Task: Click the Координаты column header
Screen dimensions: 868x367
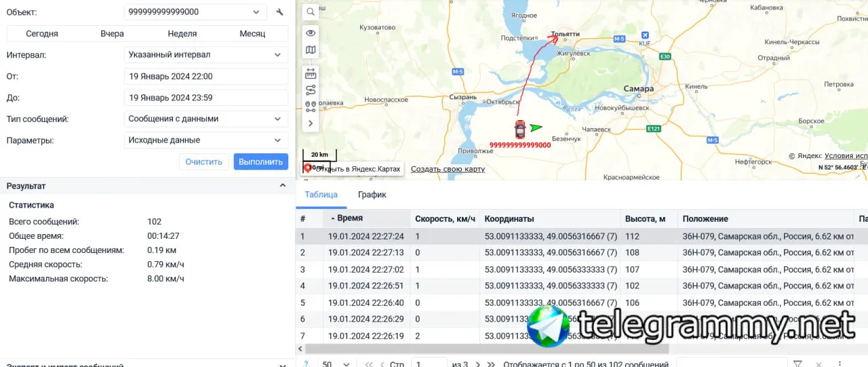Action: [x=550, y=219]
